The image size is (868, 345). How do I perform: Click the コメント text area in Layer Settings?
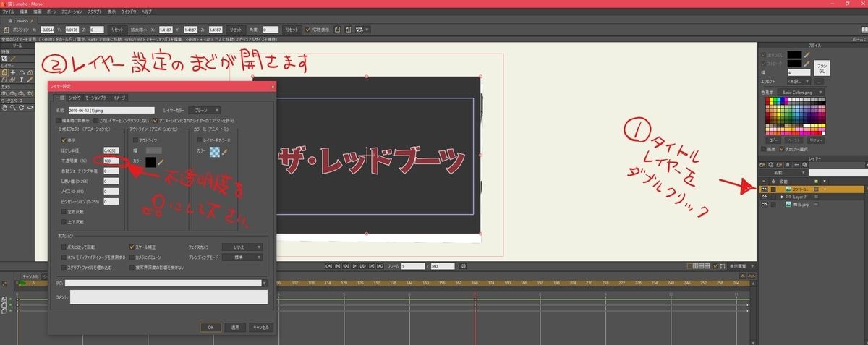pyautogui.click(x=169, y=297)
